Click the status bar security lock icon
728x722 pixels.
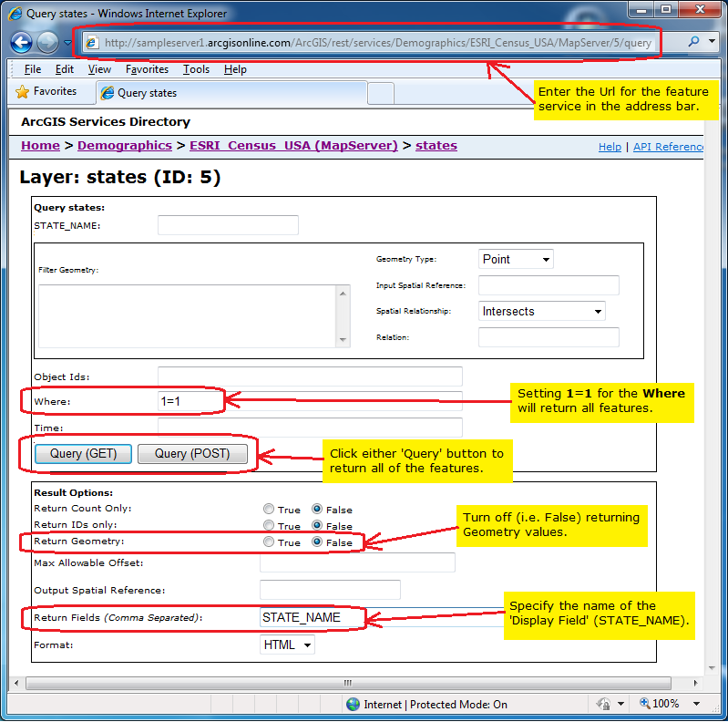pos(603,704)
